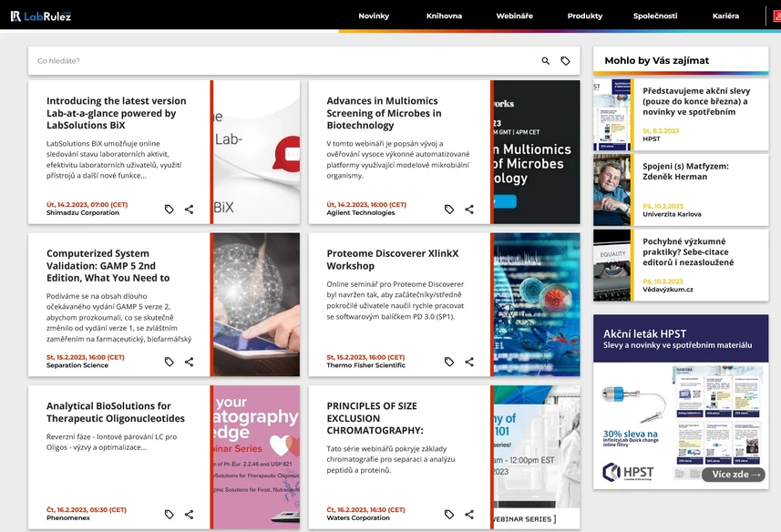Share the GAMP 5 Validation webinar
This screenshot has height=532, width=781.
click(189, 362)
